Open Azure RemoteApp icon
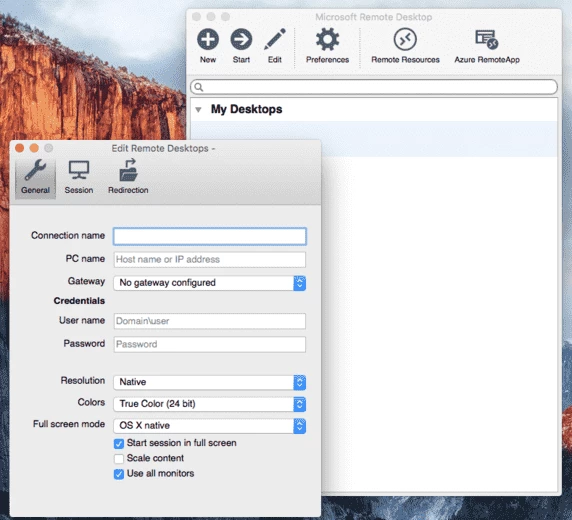Viewport: 572px width, 520px height. 487,39
